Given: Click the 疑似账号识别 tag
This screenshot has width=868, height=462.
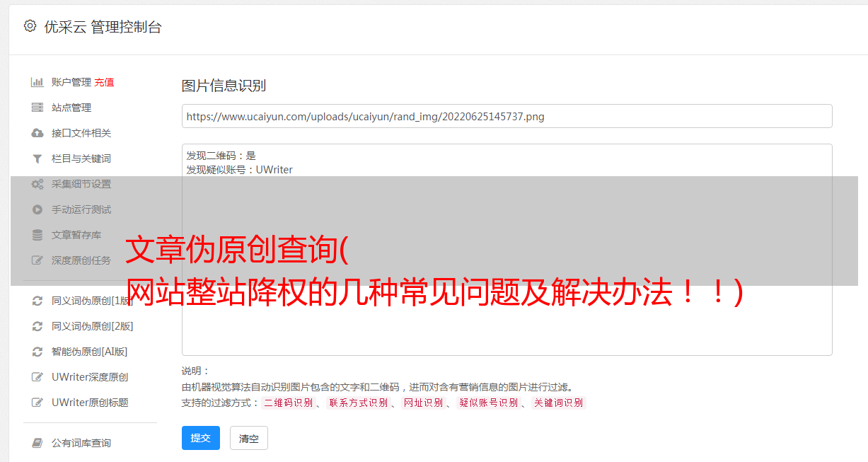Looking at the screenshot, I should tap(488, 403).
